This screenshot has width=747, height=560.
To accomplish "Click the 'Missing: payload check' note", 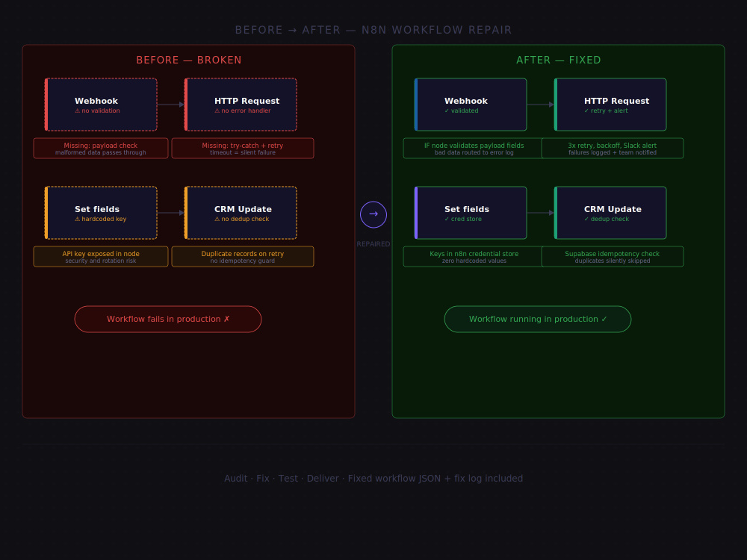I will pyautogui.click(x=101, y=148).
